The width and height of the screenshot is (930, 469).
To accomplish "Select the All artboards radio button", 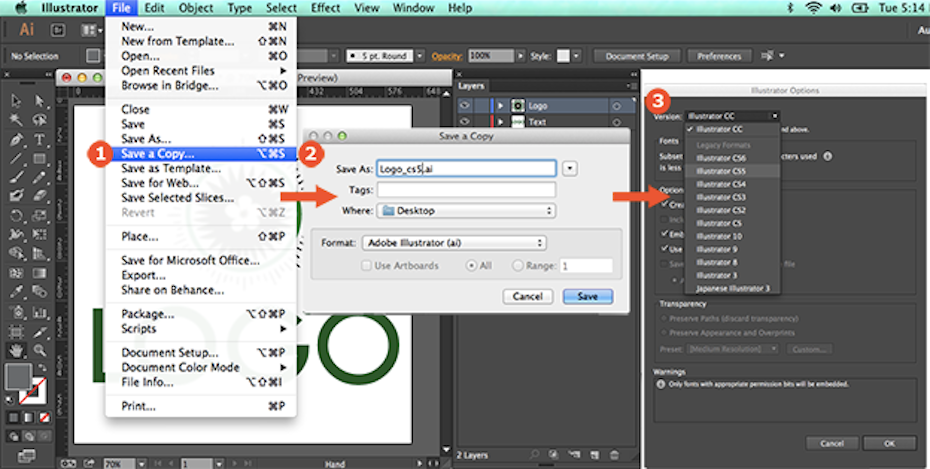I will pos(471,266).
